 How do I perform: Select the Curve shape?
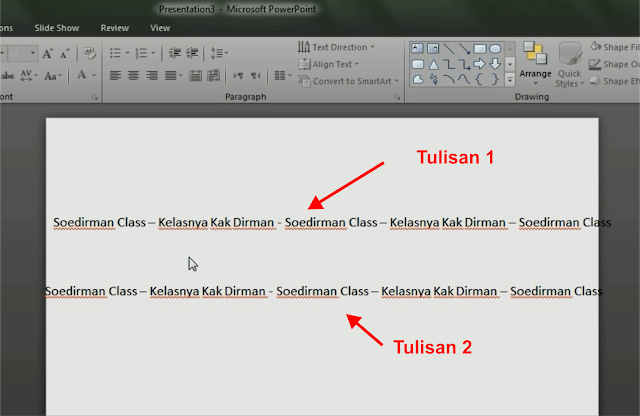(x=464, y=79)
